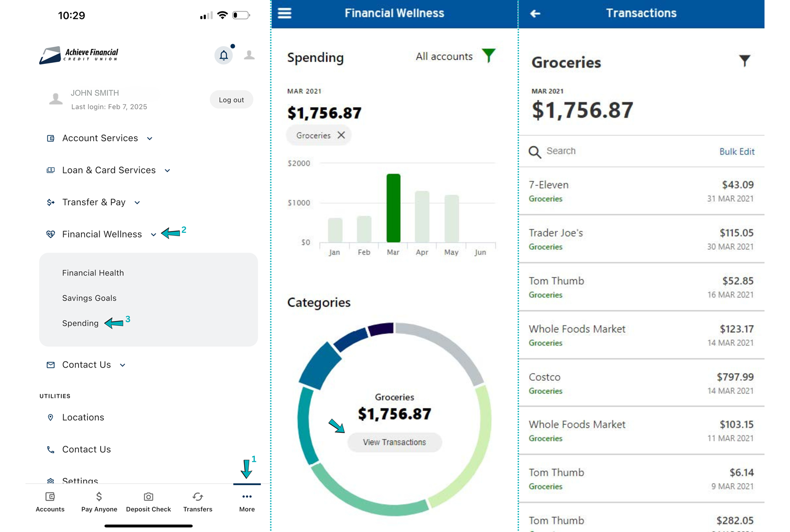Go back using Transactions arrow
This screenshot has width=790, height=532.
click(535, 14)
